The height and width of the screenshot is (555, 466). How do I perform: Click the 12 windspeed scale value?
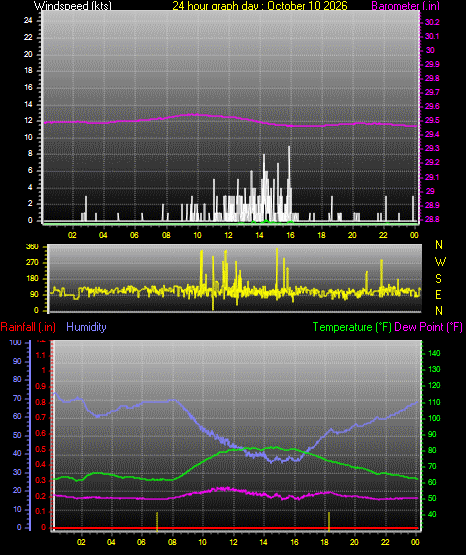pyautogui.click(x=28, y=121)
